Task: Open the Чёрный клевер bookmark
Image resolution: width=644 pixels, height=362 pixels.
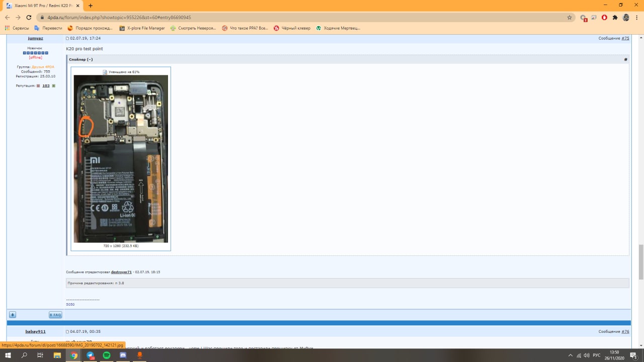Action: click(292, 28)
